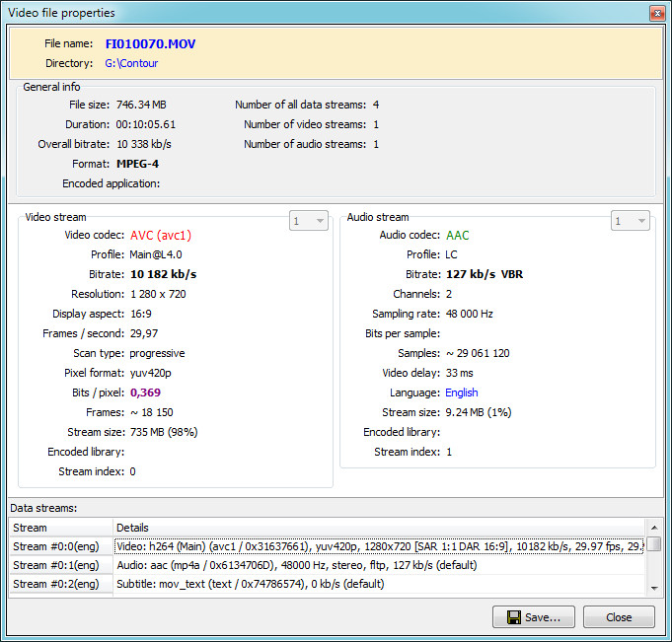The height and width of the screenshot is (642, 672).
Task: Click the audio stream size 9.24 MB (1%)
Action: 479,412
